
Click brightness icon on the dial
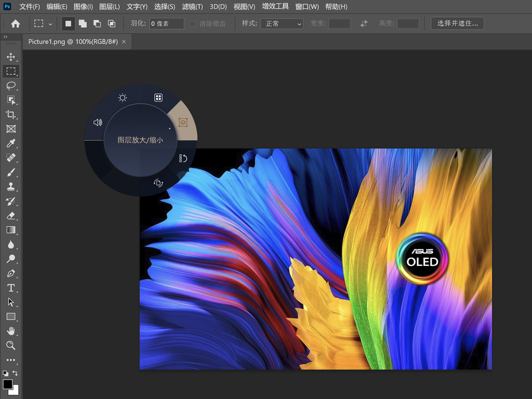pyautogui.click(x=122, y=98)
